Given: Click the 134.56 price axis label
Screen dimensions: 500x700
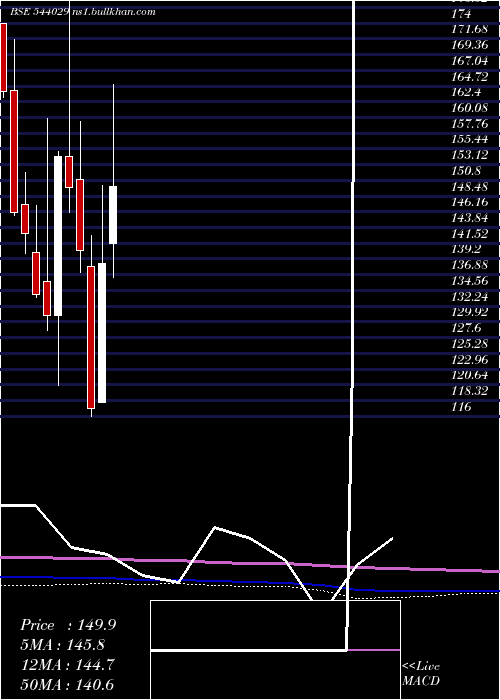Looking at the screenshot, I should [470, 281].
